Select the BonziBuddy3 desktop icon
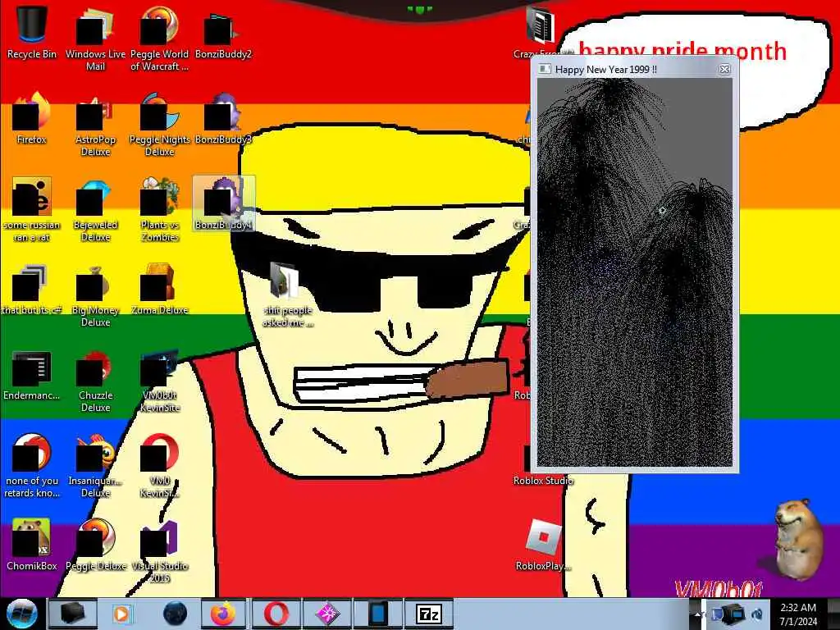This screenshot has width=840, height=630. [223, 119]
